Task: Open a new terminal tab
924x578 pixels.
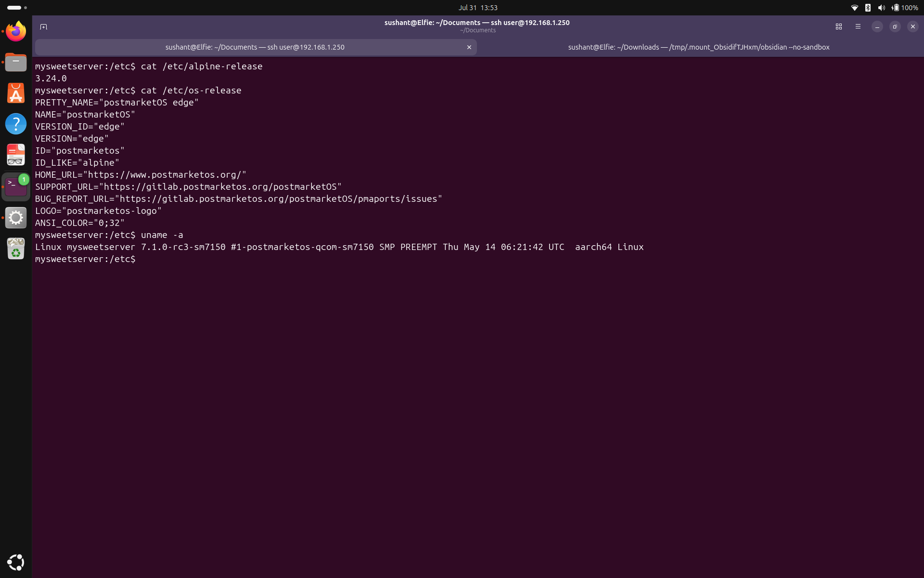Action: 43,27
